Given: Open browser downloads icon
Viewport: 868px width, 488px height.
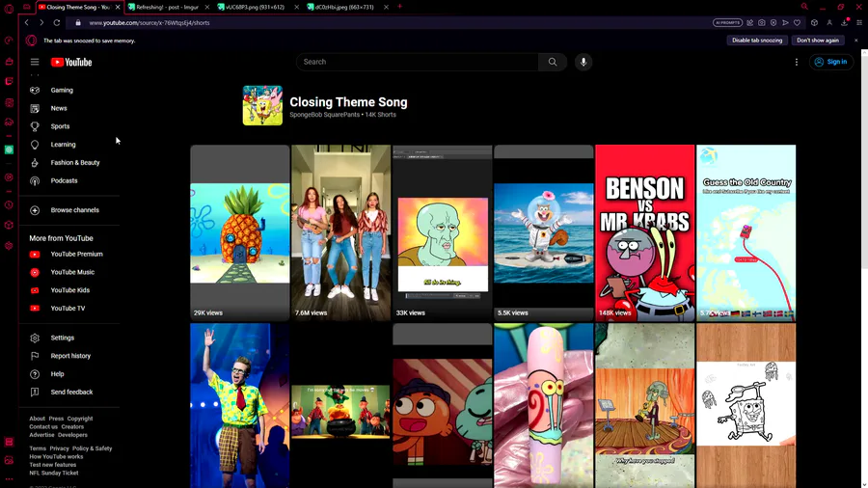Looking at the screenshot, I should tap(845, 23).
